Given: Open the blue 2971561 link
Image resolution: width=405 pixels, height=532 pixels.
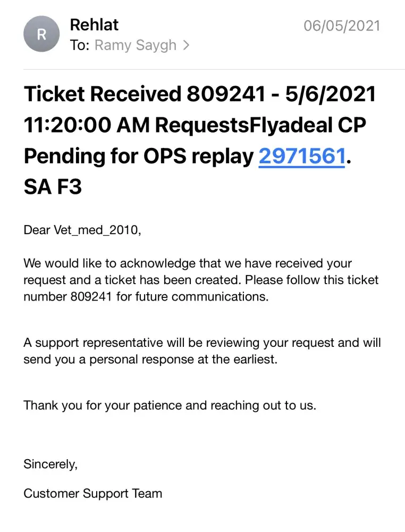Looking at the screenshot, I should pos(302,156).
